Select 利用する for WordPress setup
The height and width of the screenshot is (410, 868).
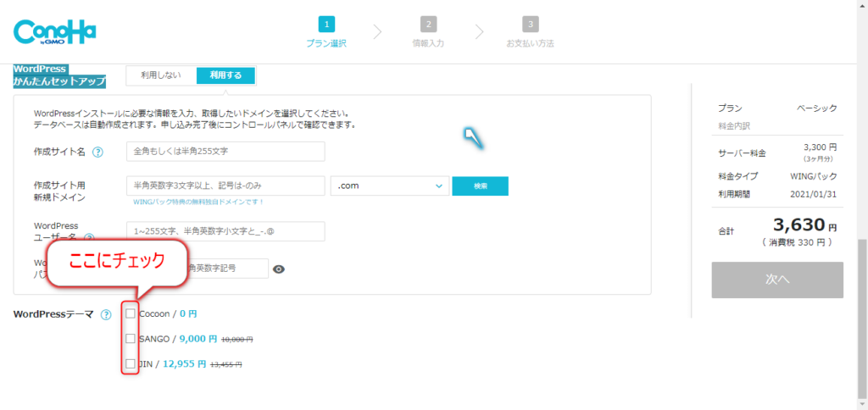tap(225, 75)
